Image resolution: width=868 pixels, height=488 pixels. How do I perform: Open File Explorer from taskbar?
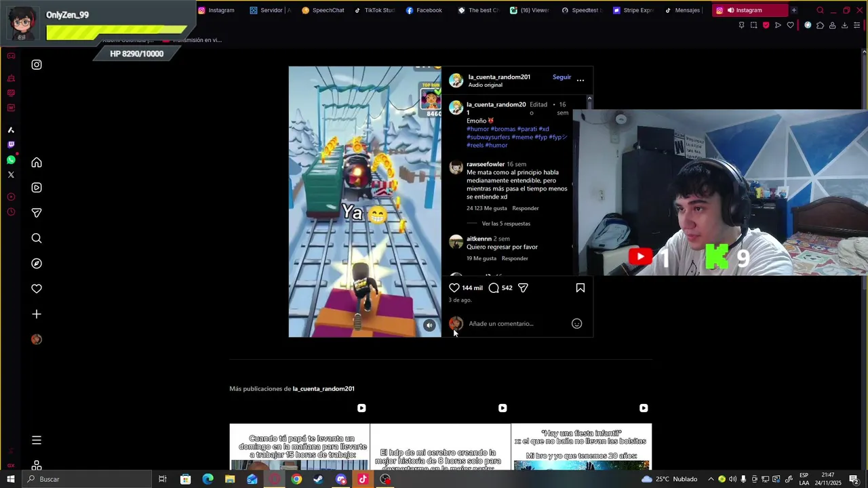point(230,479)
